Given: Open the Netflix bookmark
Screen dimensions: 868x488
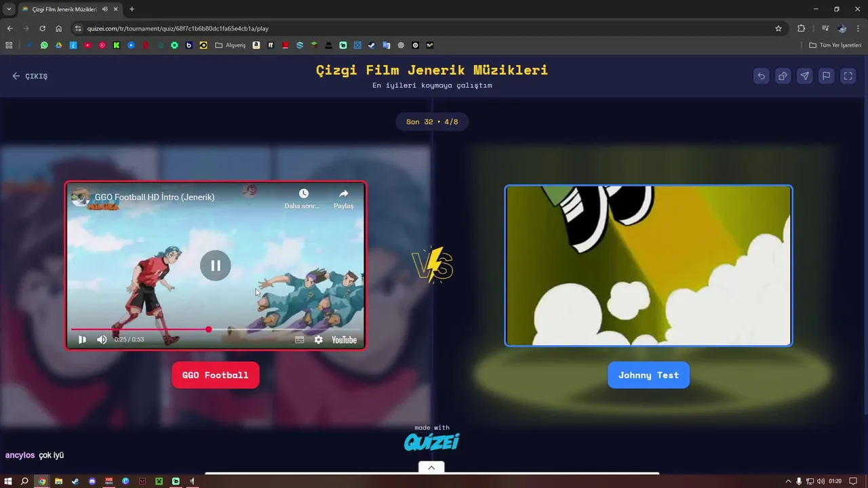Looking at the screenshot, I should tap(145, 45).
